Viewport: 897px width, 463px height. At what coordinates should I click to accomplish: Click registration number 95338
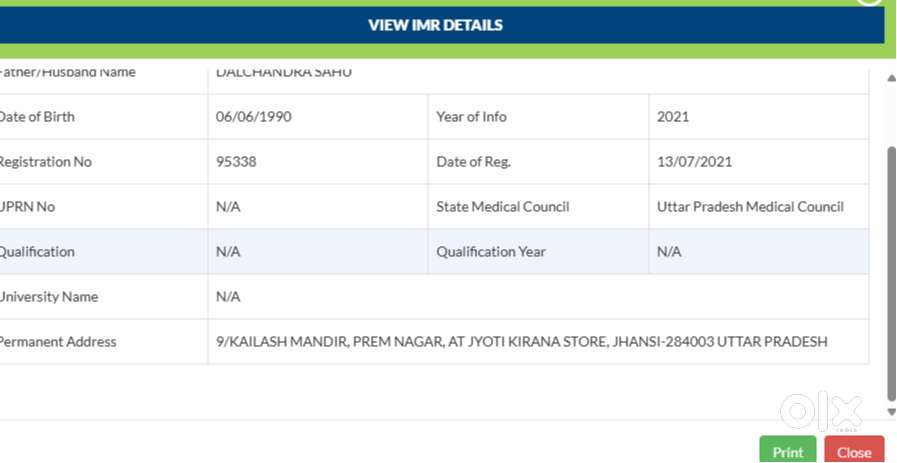tap(236, 162)
